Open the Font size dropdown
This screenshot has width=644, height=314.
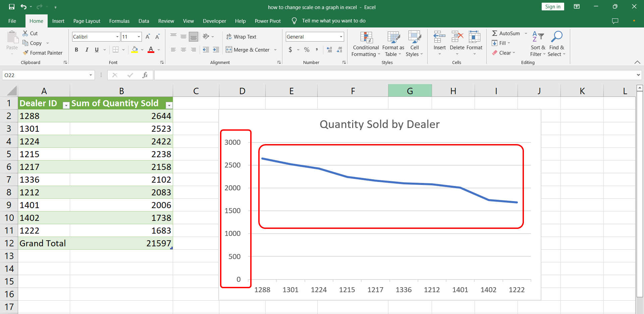[139, 37]
